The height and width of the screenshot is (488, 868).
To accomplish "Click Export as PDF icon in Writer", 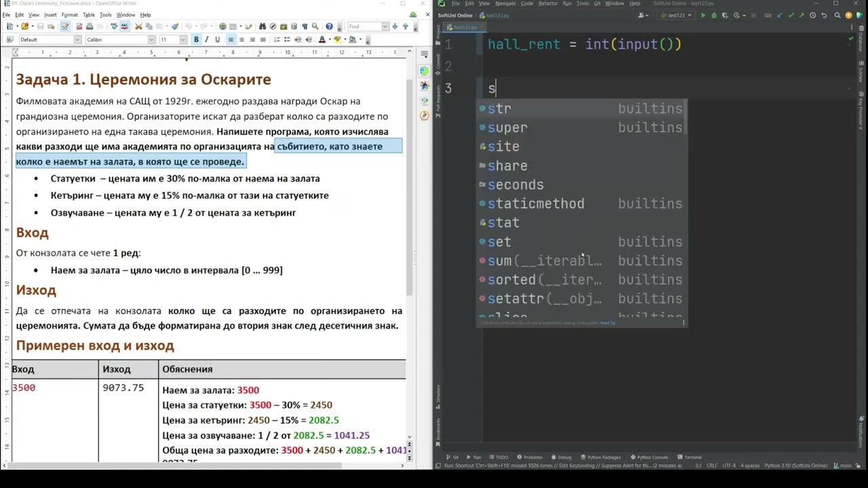I will pos(79,26).
